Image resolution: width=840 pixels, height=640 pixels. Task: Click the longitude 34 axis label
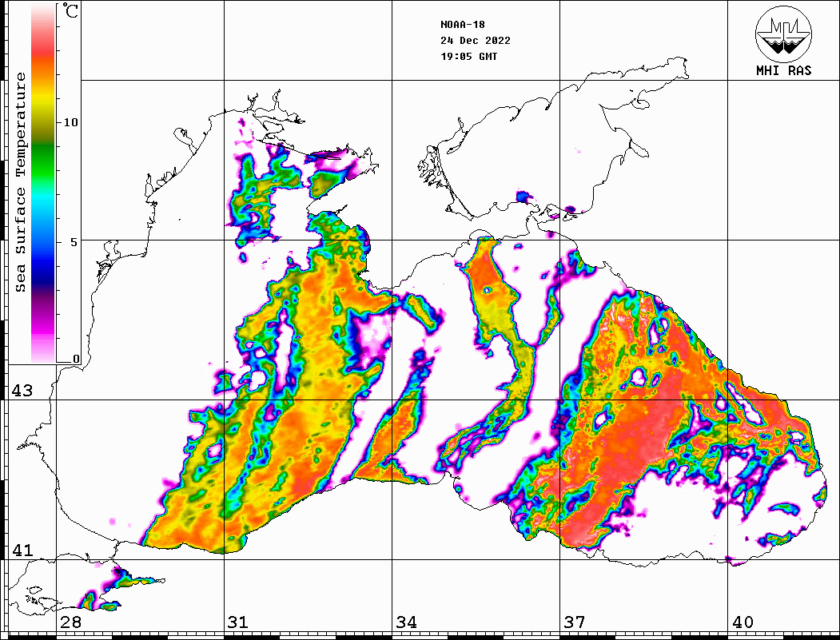point(406,622)
